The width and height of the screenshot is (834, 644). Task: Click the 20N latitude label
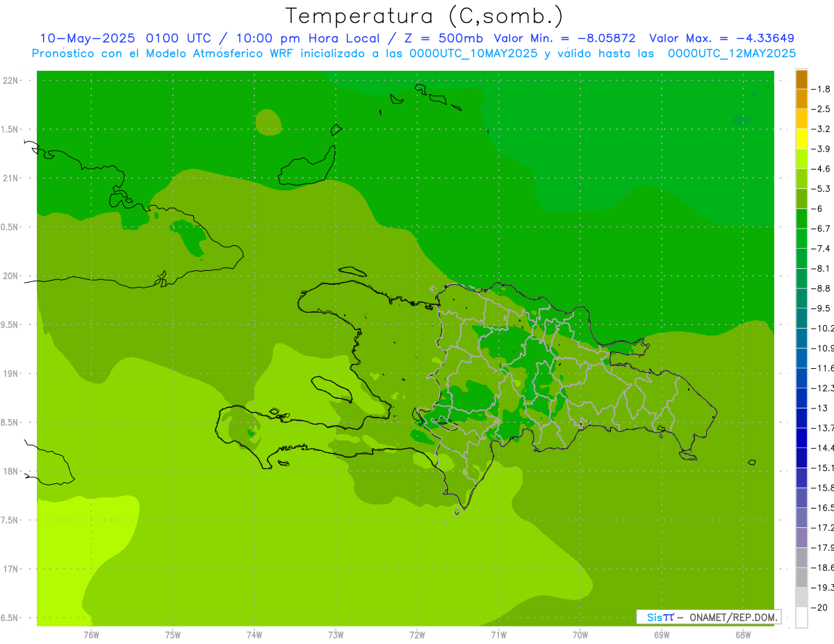coord(11,276)
